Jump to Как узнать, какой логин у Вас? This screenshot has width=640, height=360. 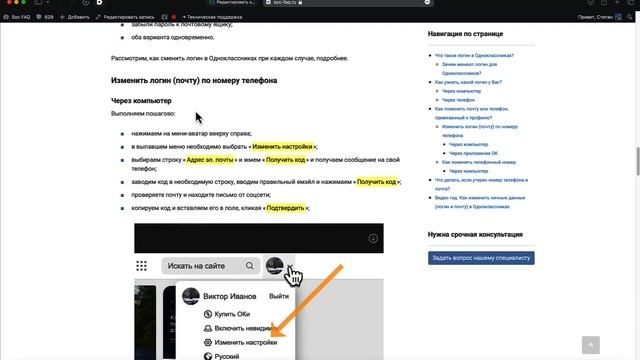pos(468,82)
